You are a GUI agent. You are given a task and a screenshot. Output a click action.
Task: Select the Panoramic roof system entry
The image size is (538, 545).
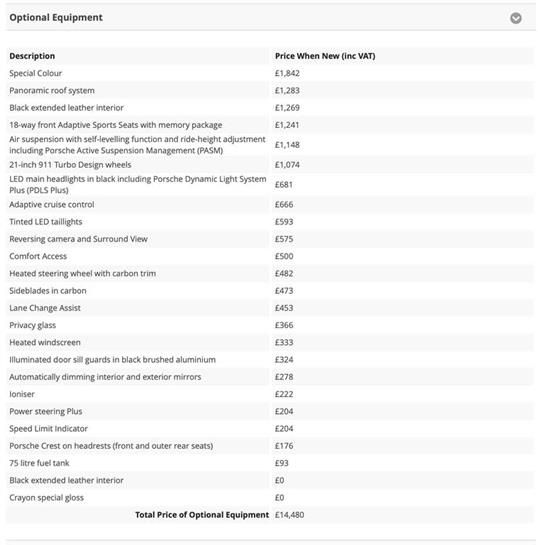[x=52, y=91]
